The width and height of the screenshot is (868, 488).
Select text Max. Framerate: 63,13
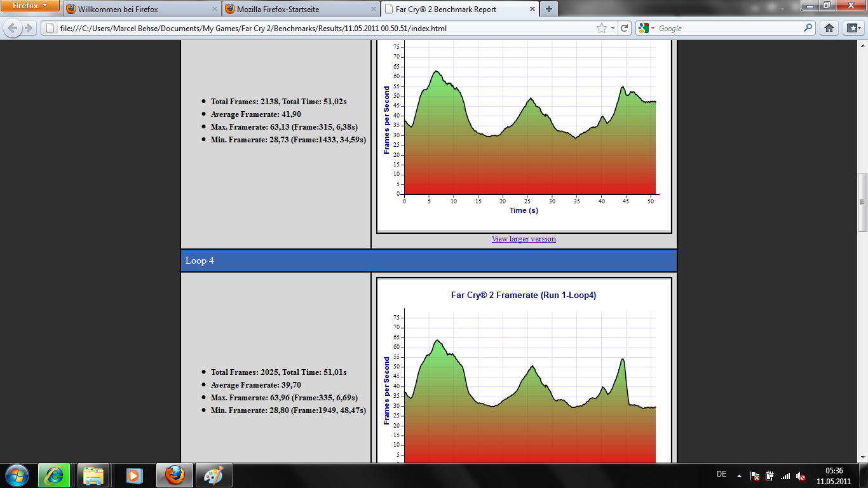click(250, 127)
